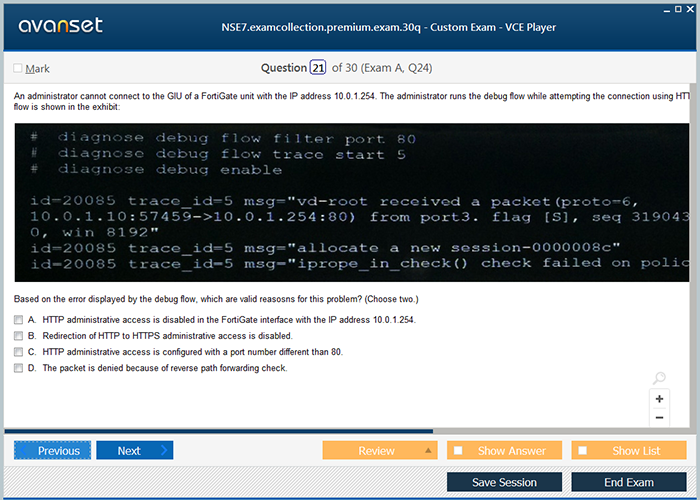Select answer B about HTTPS redirection

coord(18,336)
